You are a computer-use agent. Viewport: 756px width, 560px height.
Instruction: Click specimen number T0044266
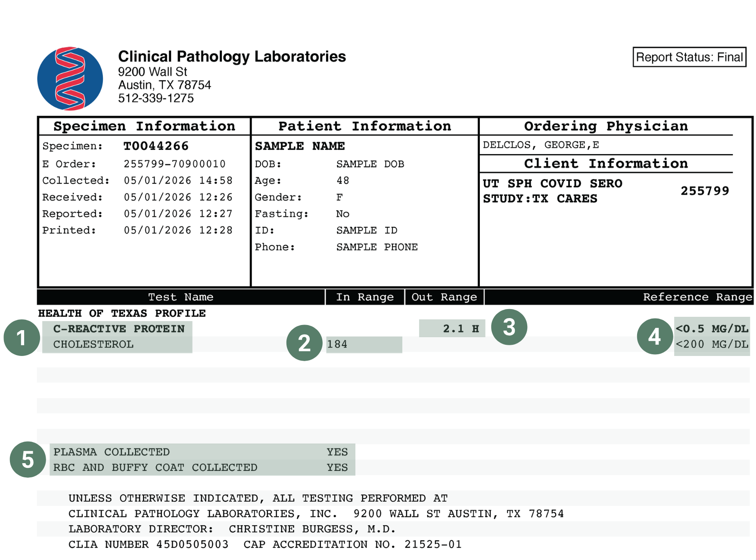click(156, 146)
